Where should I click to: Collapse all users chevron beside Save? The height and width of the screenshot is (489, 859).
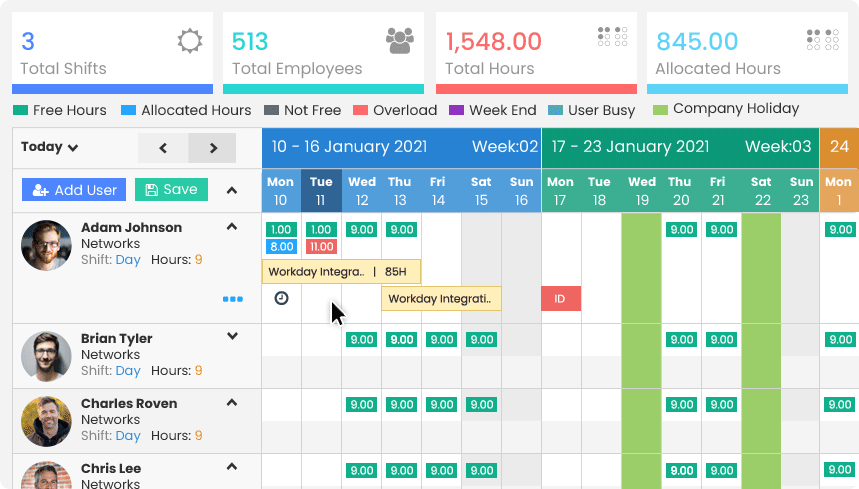[232, 190]
